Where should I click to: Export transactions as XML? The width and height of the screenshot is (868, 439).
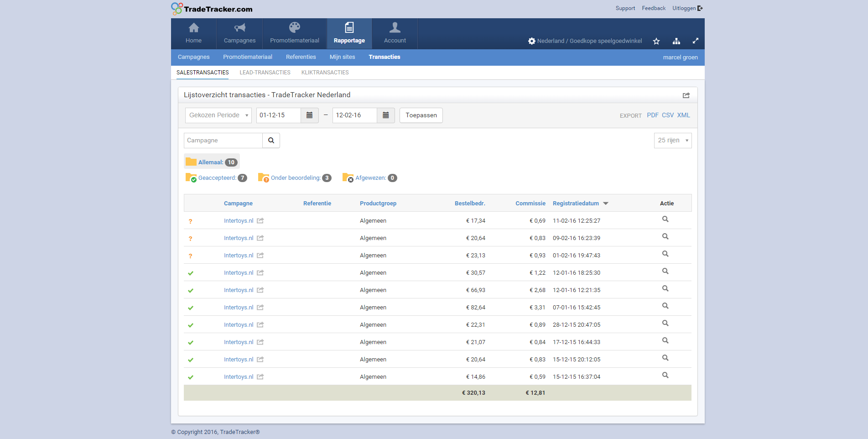point(684,115)
